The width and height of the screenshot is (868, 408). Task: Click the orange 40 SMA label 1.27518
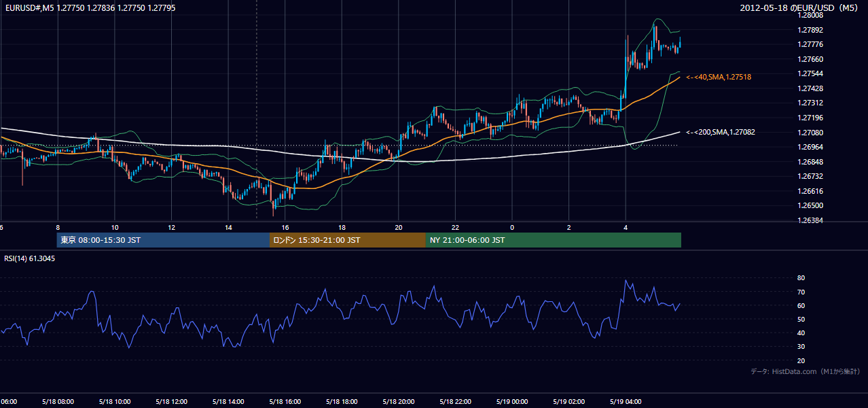pos(718,78)
